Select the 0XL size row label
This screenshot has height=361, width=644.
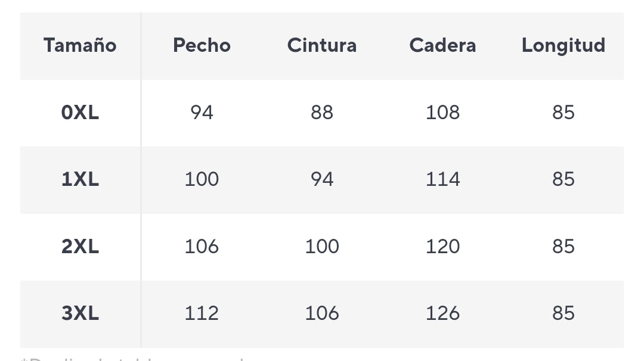click(80, 113)
